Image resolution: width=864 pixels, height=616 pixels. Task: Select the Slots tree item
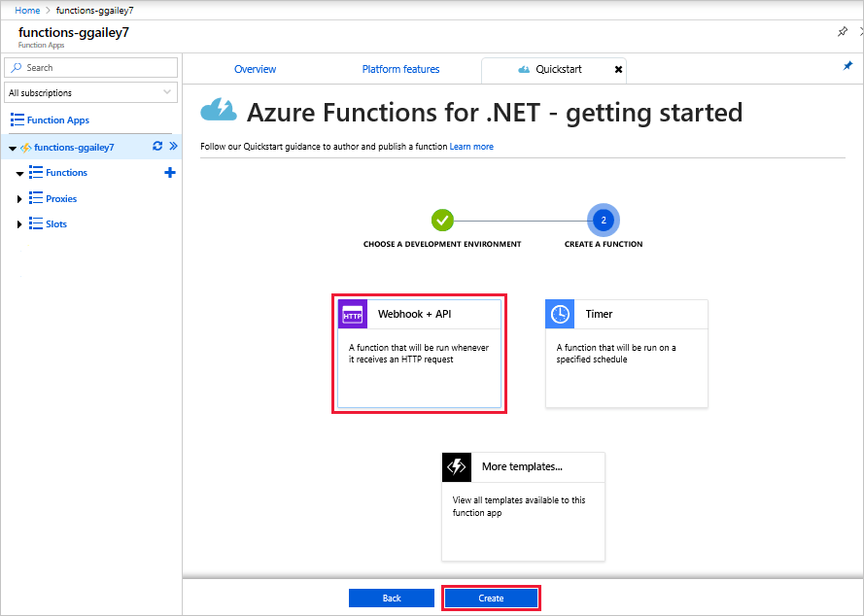pyautogui.click(x=56, y=224)
